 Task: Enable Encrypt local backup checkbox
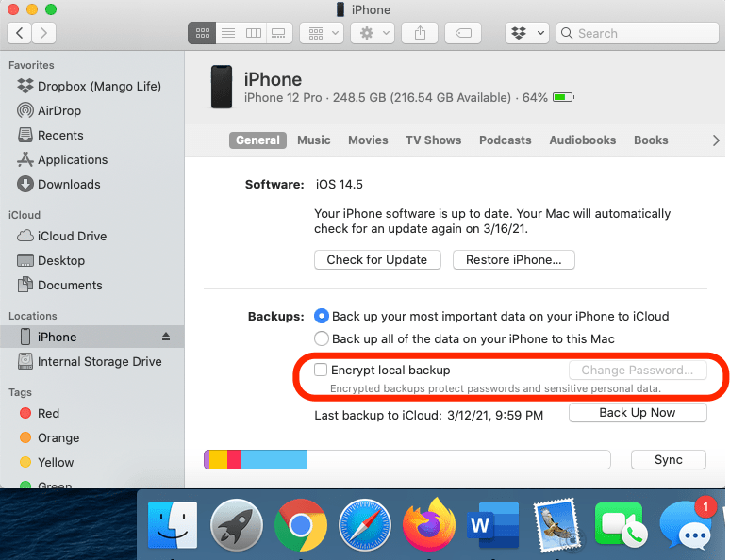[322, 371]
